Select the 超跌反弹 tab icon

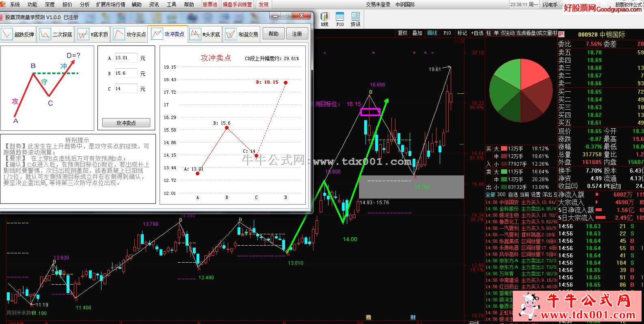[x=7, y=34]
